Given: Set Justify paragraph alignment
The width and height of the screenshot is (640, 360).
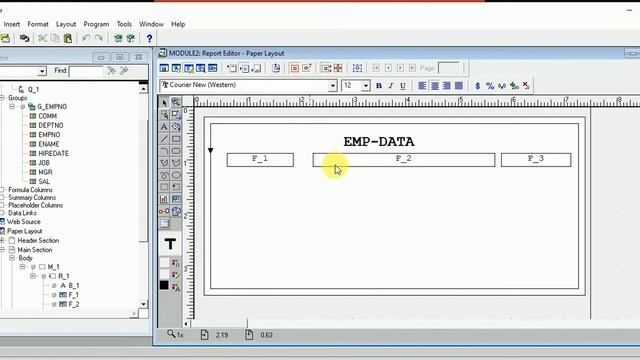Looking at the screenshot, I should (x=459, y=86).
